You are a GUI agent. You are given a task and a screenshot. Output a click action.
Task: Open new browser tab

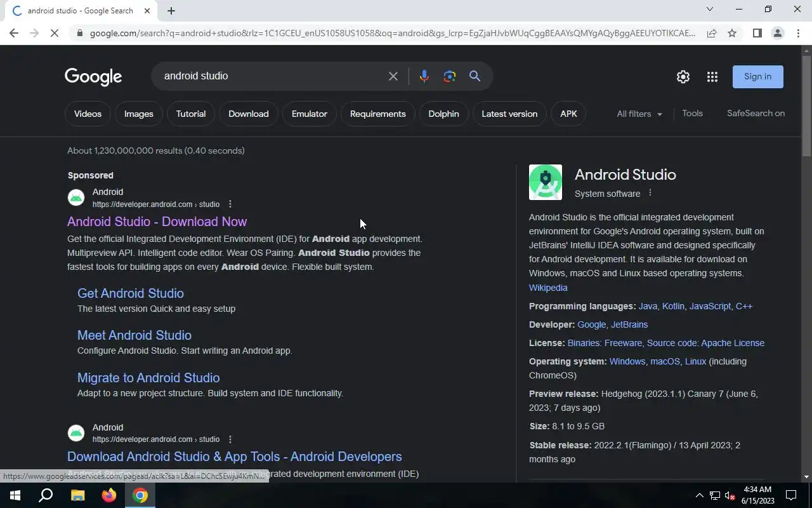171,11
